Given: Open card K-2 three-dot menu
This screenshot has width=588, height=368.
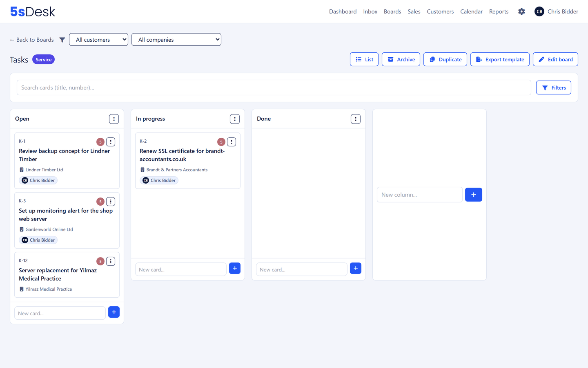Looking at the screenshot, I should coord(232,142).
